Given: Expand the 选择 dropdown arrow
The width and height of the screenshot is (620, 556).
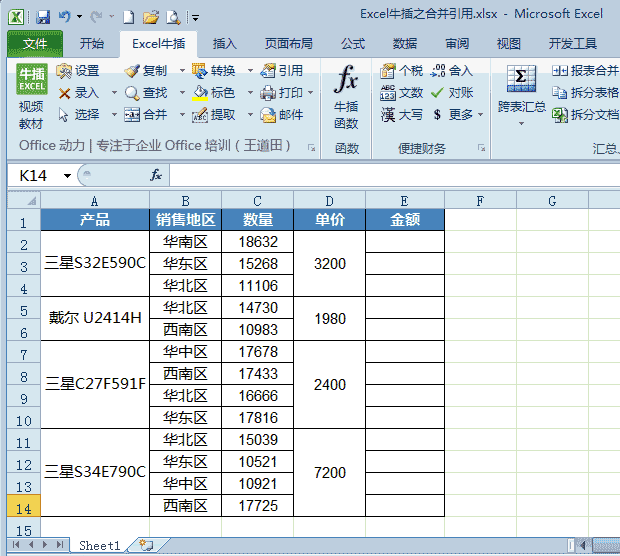Looking at the screenshot, I should (x=114, y=115).
